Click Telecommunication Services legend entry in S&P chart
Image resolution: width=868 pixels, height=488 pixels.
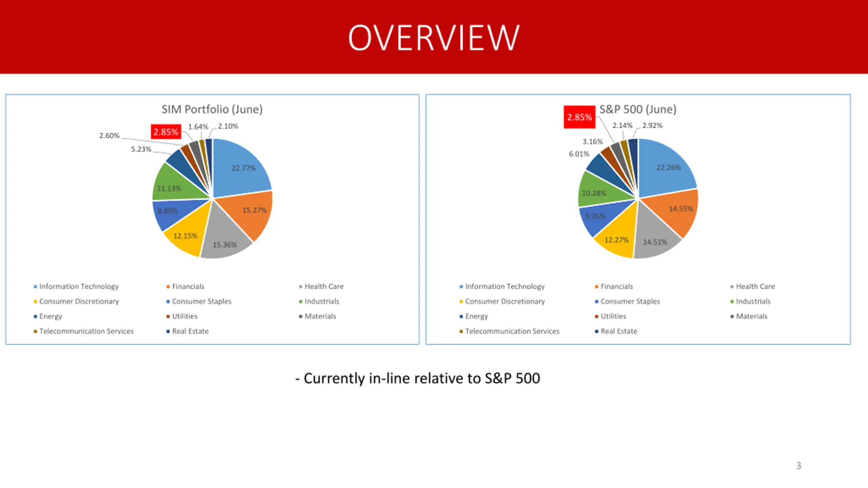click(510, 331)
